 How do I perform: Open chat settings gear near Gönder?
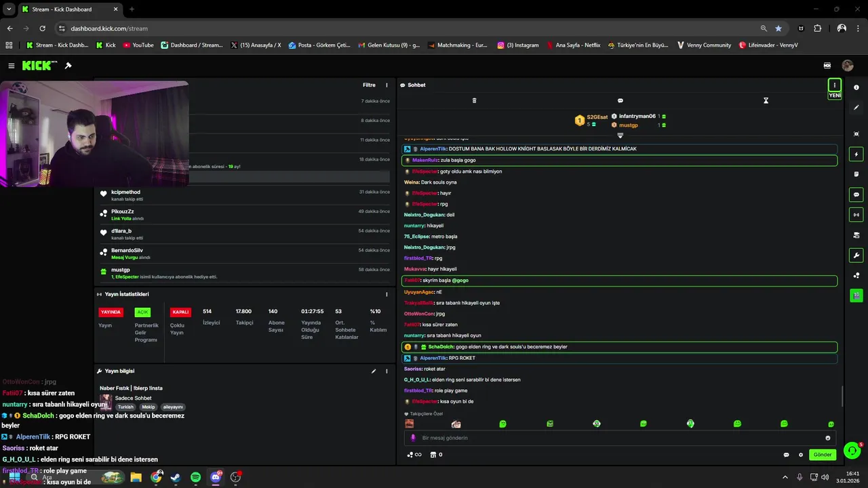click(x=801, y=455)
